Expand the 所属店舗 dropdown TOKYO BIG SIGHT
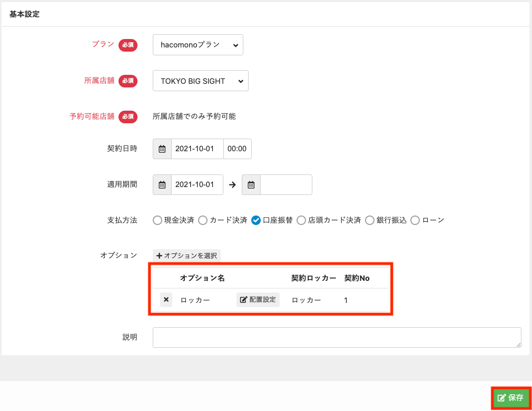The image size is (532, 411). click(201, 81)
